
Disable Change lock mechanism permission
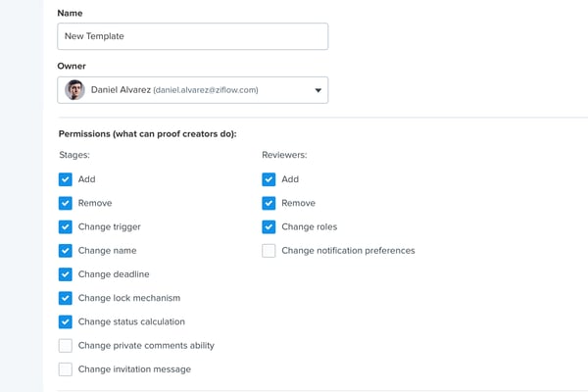coord(66,298)
